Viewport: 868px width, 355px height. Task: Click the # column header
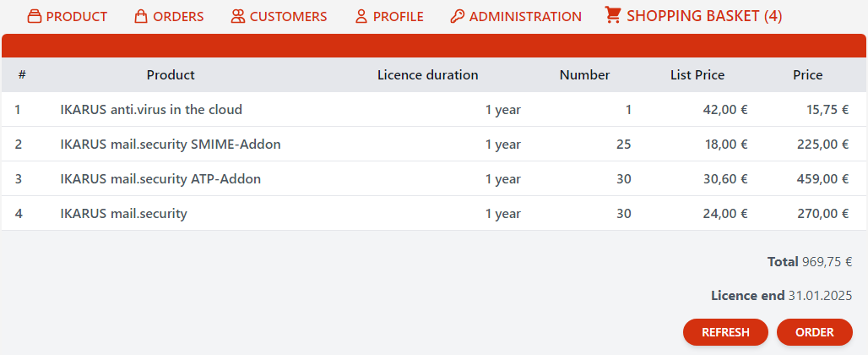[x=22, y=74]
